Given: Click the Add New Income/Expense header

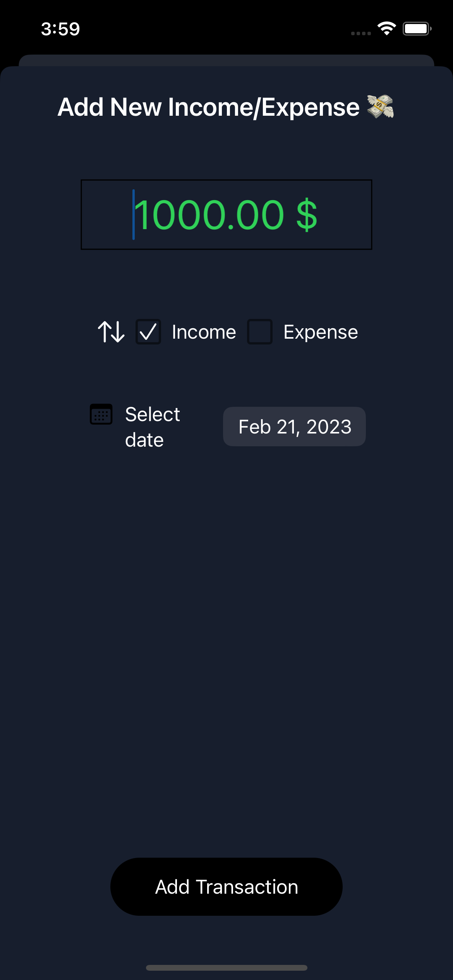Looking at the screenshot, I should tap(208, 107).
